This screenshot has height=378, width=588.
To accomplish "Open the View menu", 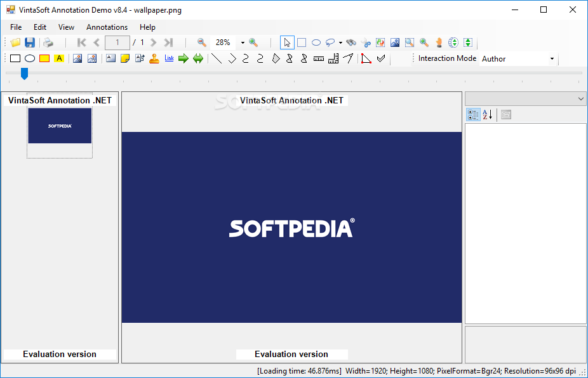I will [x=66, y=27].
